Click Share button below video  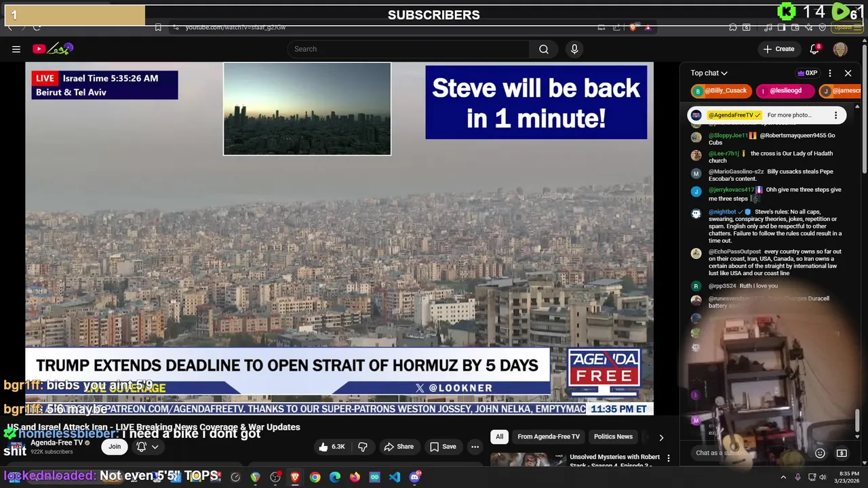point(399,447)
